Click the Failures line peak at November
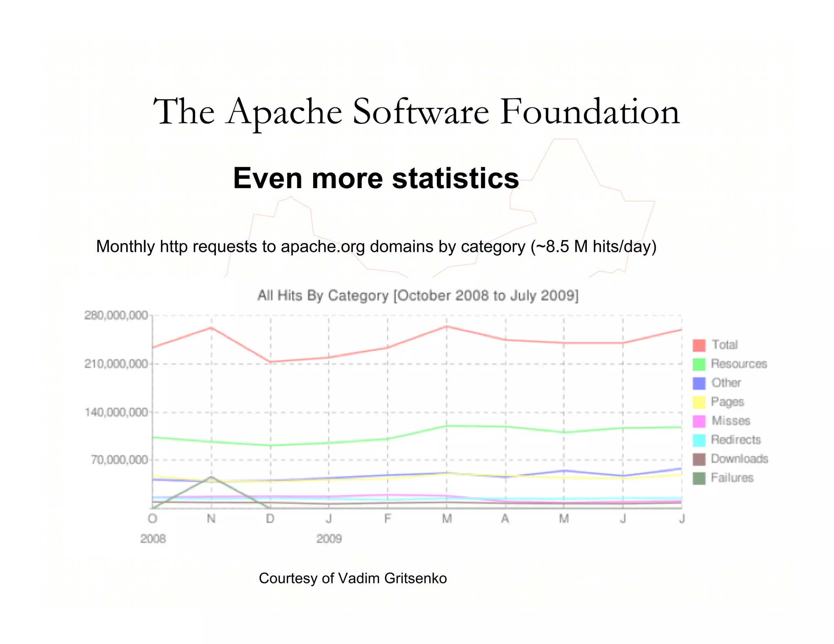The image size is (834, 644). coord(211,477)
